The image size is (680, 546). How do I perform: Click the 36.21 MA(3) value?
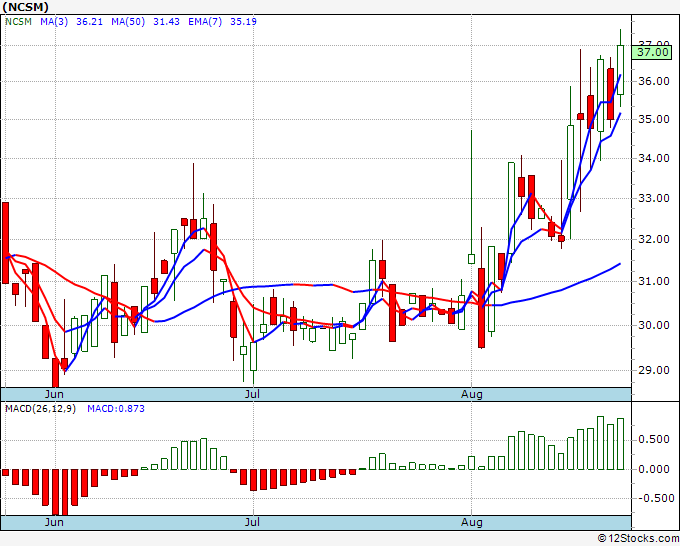[89, 22]
